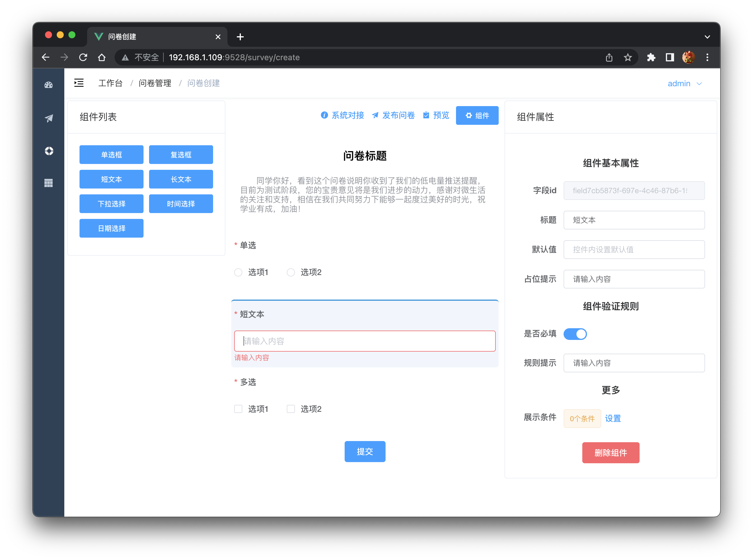Toggle the 是否必填 switch off
This screenshot has width=753, height=560.
click(575, 334)
